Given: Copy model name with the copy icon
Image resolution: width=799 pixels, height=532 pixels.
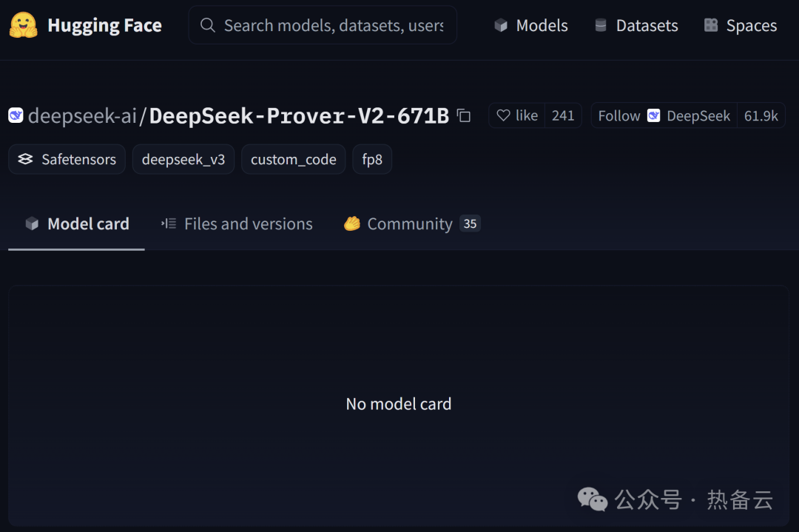Looking at the screenshot, I should [464, 115].
